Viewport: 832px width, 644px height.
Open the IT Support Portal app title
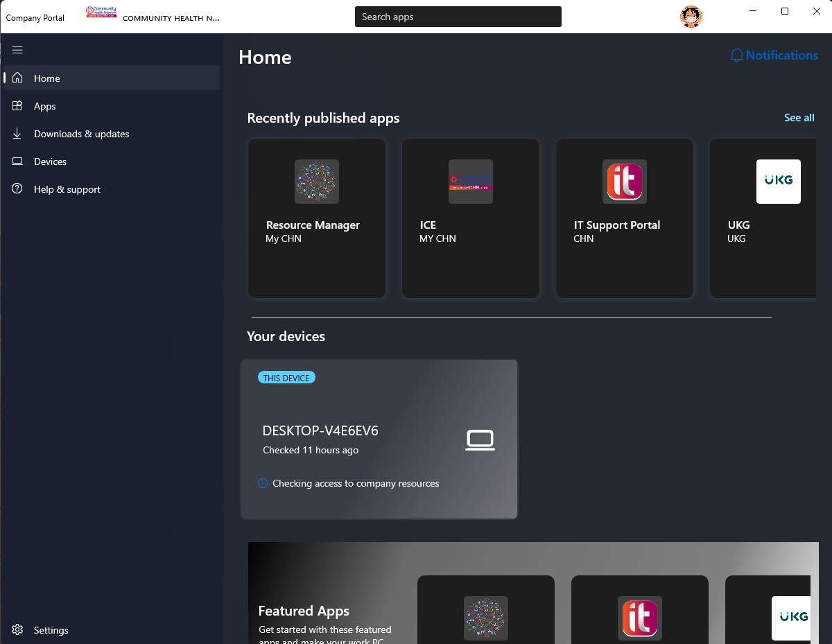pyautogui.click(x=617, y=225)
